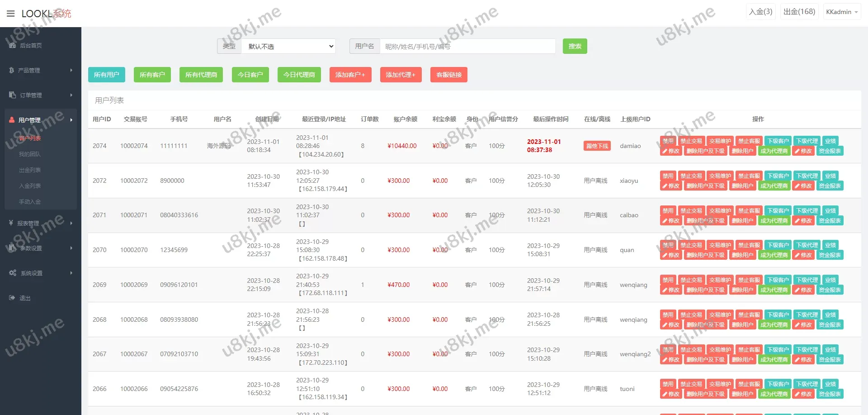Open the KKadmin account dropdown
This screenshot has width=868, height=415.
pyautogui.click(x=841, y=12)
